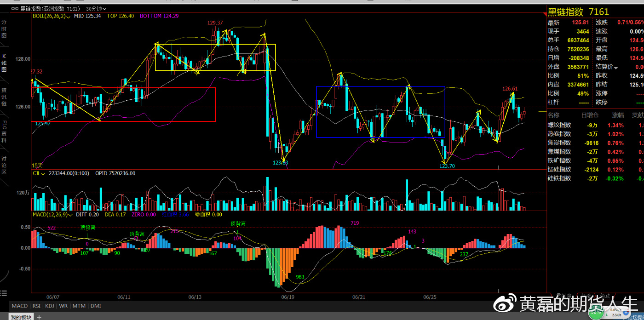Switch indicator to WR
644x320 pixels.
(63, 306)
